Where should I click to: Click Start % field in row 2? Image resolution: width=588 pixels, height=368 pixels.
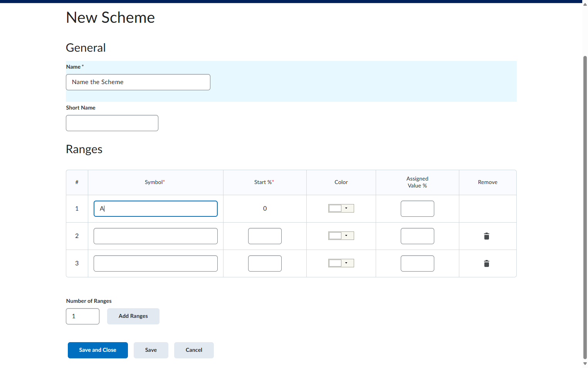tap(265, 236)
